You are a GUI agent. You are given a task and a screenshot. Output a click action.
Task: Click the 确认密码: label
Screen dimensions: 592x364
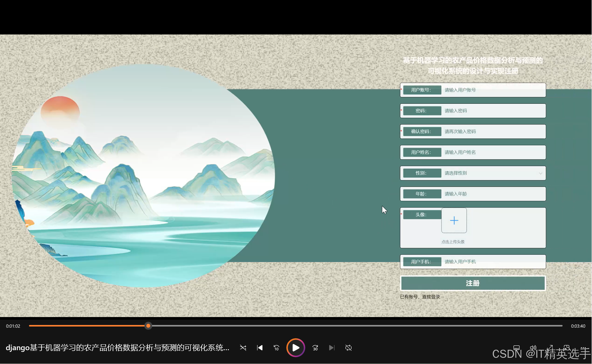[422, 131]
